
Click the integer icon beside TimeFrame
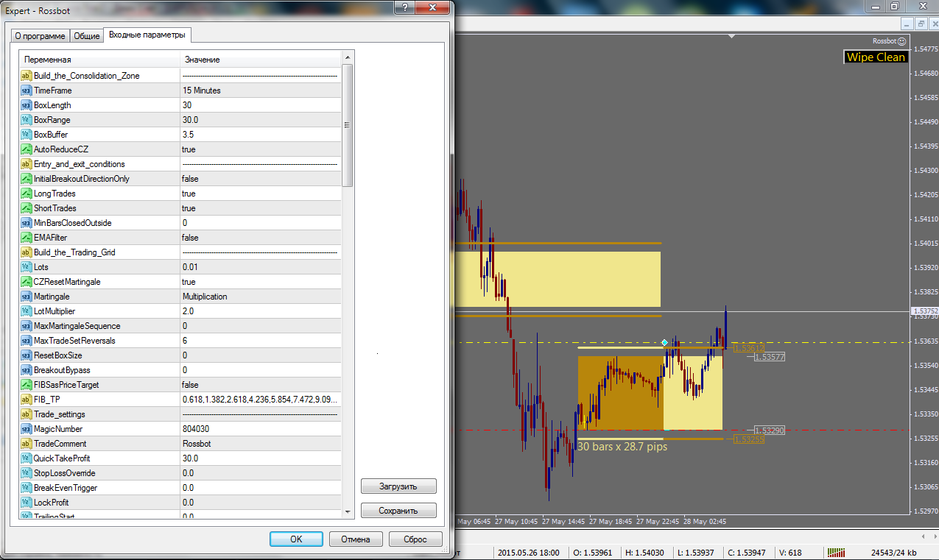click(x=27, y=91)
